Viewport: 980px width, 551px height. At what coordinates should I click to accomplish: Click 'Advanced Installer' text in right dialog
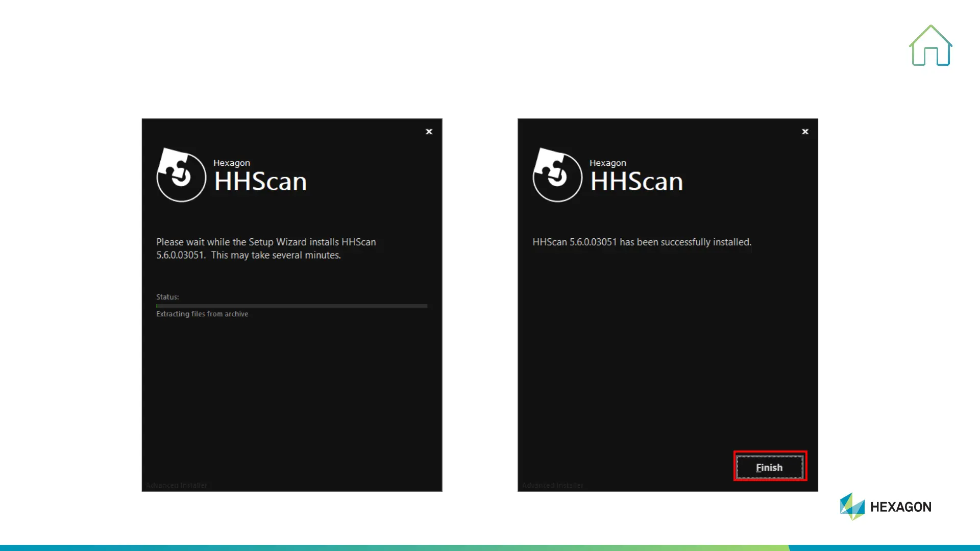point(552,485)
